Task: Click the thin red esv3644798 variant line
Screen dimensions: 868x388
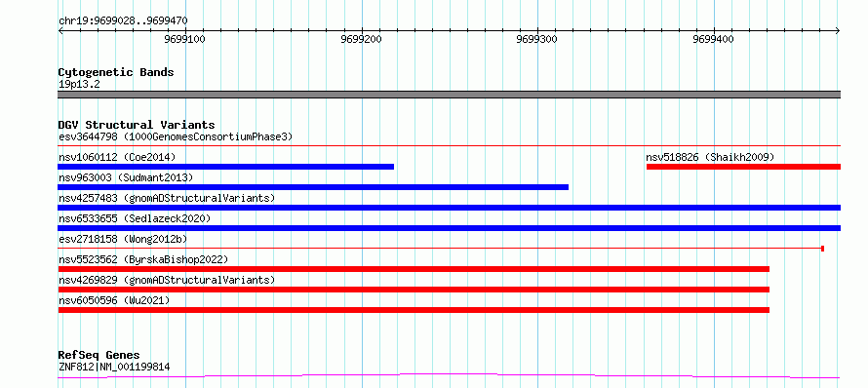Action: click(x=449, y=145)
